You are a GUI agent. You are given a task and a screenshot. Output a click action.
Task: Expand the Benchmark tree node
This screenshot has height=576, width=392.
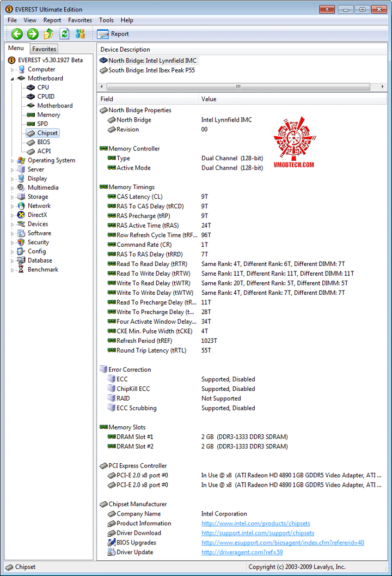click(12, 270)
